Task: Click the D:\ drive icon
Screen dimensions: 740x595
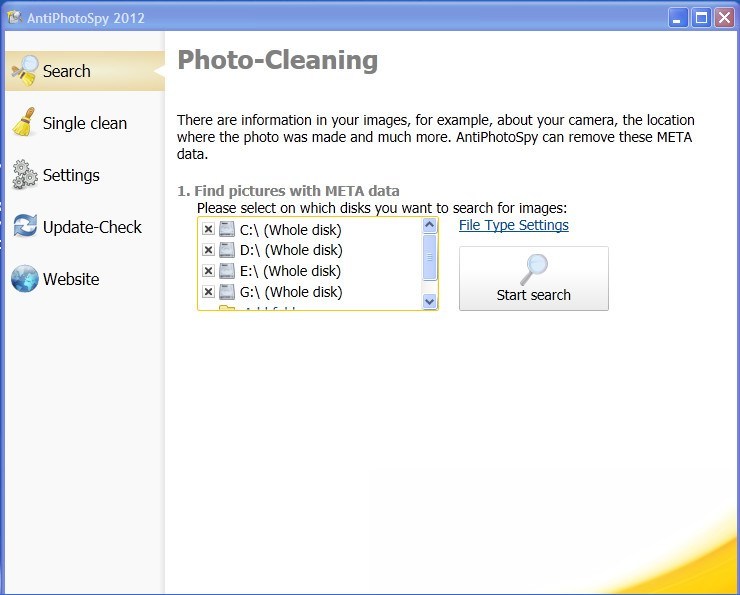Action: [x=227, y=250]
